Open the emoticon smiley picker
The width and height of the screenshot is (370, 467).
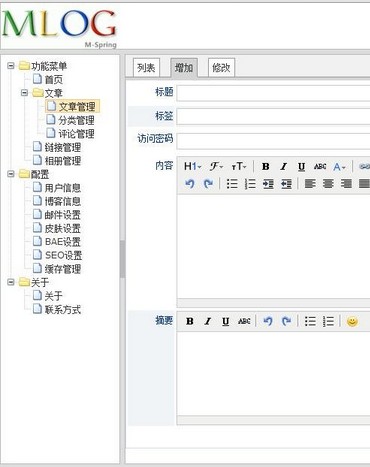pos(352,321)
